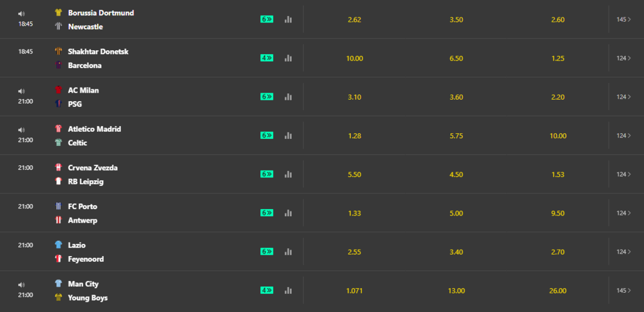Click the green bet builder badge for Shakhtar Donetsk
The image size is (644, 312).
267,58
